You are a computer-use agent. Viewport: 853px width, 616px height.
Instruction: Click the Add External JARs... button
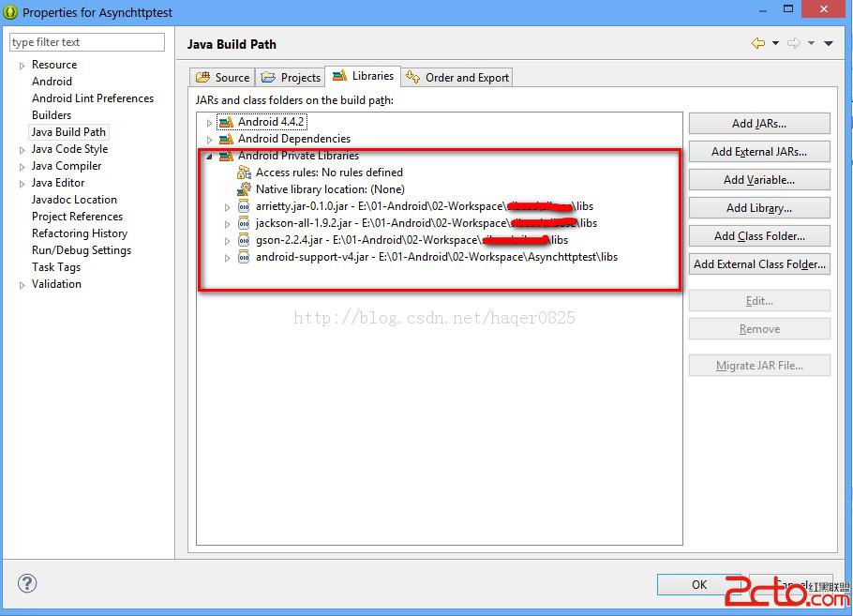759,152
